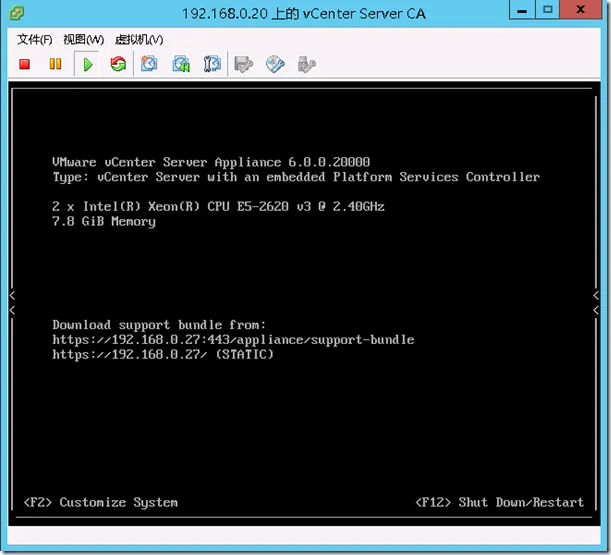Click the VMware vCenter Server Appliance 6.0.0.20000 line
This screenshot has height=555, width=611.
[211, 162]
